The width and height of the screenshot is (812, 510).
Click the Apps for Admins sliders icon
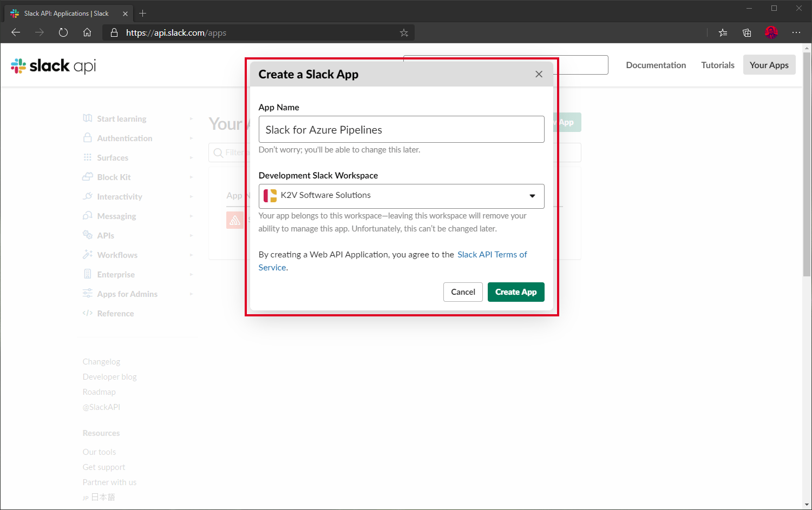[x=87, y=293]
